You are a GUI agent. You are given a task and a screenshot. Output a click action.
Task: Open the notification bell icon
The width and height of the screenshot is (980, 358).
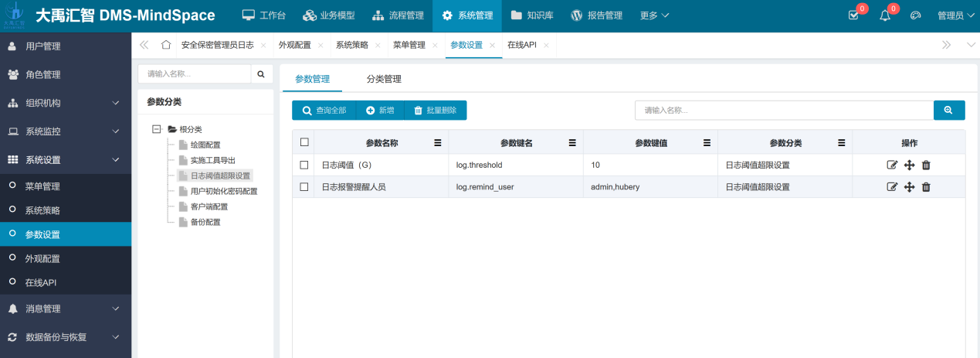pos(885,15)
